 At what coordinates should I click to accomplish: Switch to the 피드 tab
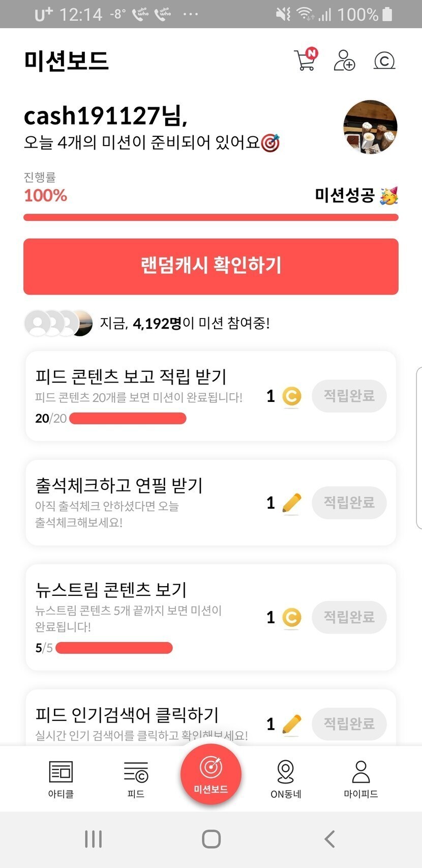tap(136, 779)
